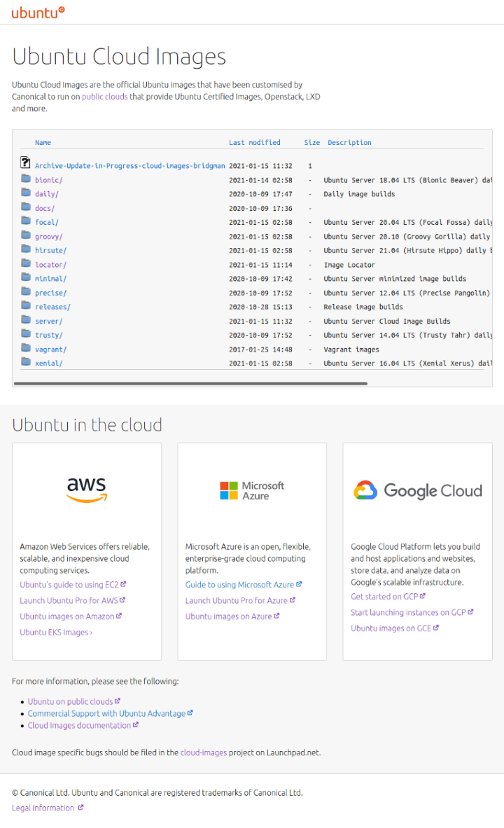
Task: Click the unknown-file icon beside Archive-Update-in-Progress
Action: (25, 163)
